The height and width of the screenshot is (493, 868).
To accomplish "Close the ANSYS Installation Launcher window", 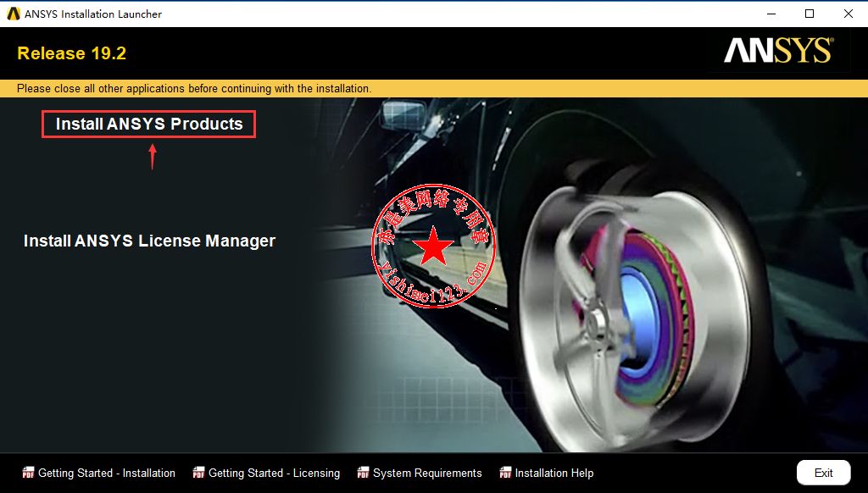I will point(848,14).
